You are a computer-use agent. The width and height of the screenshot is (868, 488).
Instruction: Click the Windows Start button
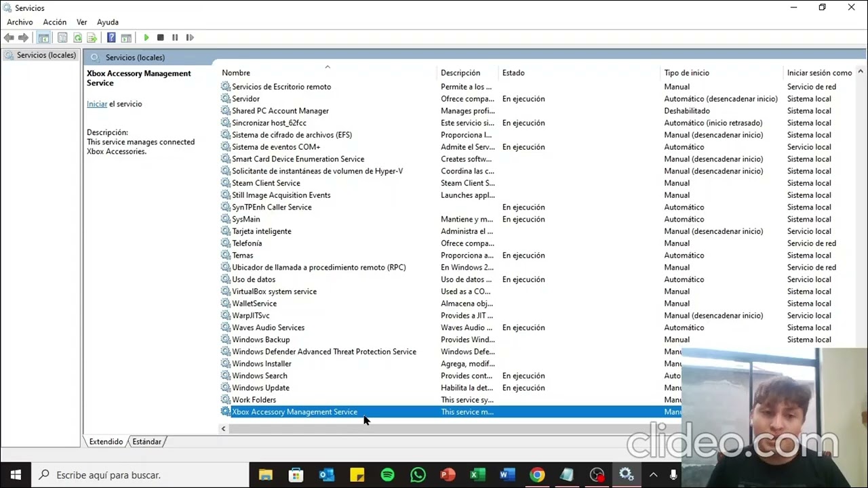tap(16, 475)
